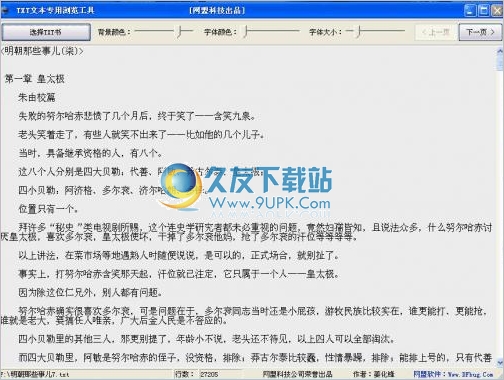Click the 作者 author label in status bar
This screenshot has height=380, width=504.
click(x=374, y=374)
